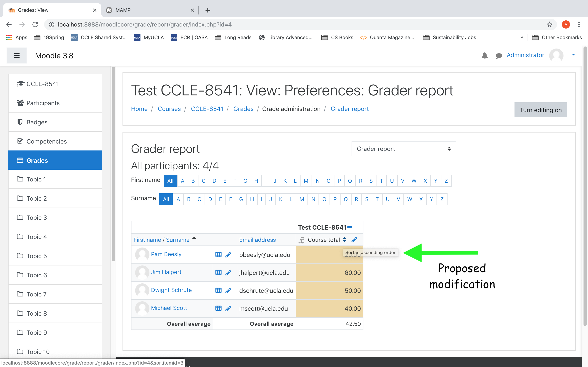This screenshot has width=588, height=367.
Task: Open Dwight Schrute's profile link
Action: tap(171, 290)
